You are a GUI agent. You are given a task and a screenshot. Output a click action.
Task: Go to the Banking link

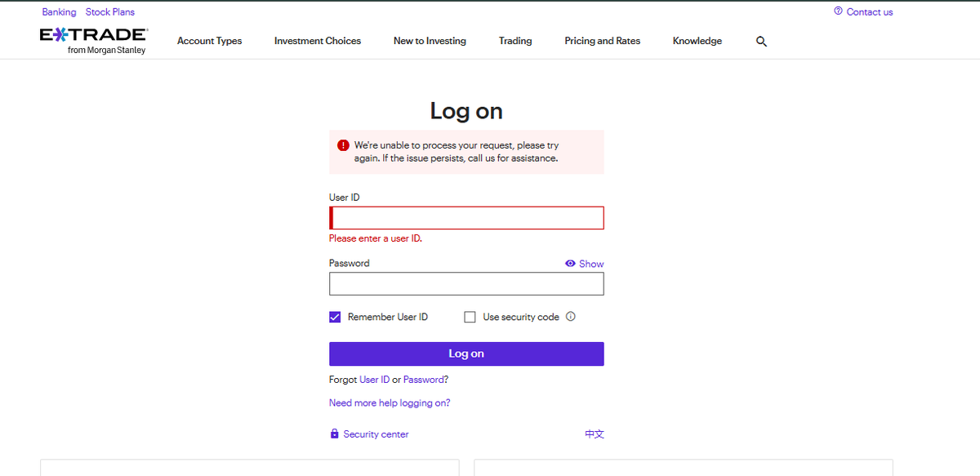pos(59,12)
